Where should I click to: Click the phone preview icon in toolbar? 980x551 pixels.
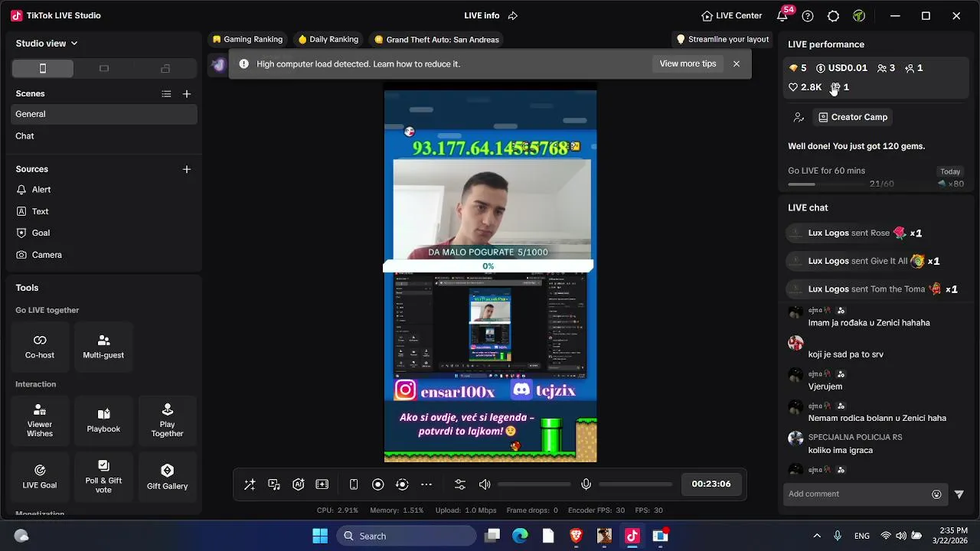click(354, 484)
